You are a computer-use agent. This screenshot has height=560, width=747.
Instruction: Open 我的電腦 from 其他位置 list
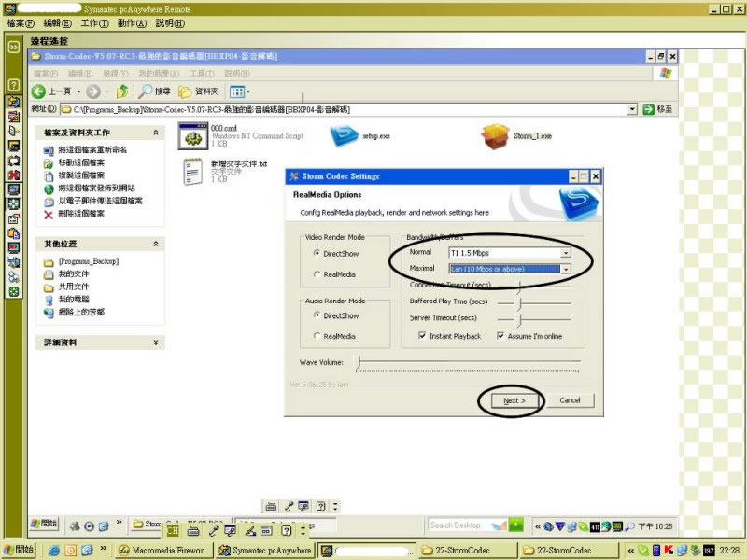(x=74, y=300)
